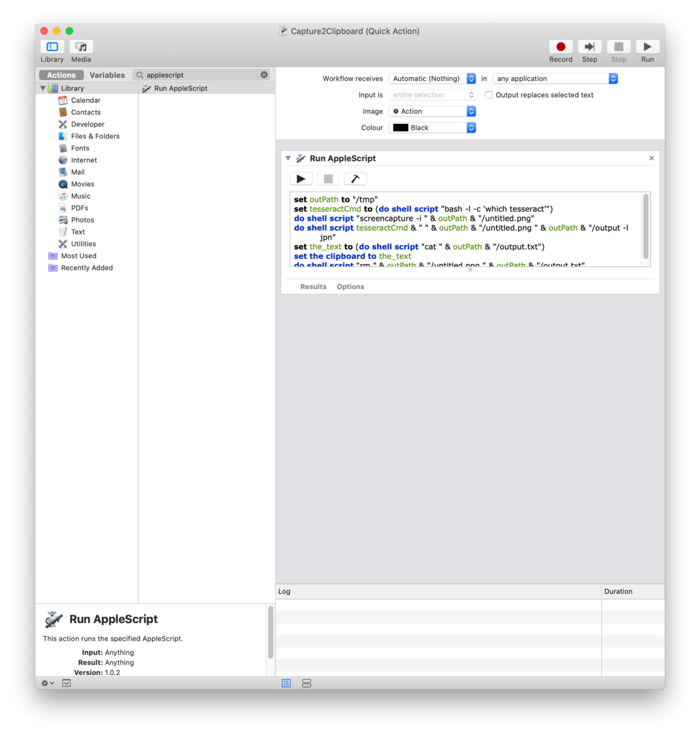
Task: Toggle the Library sidebar toolbar button
Action: (x=52, y=47)
